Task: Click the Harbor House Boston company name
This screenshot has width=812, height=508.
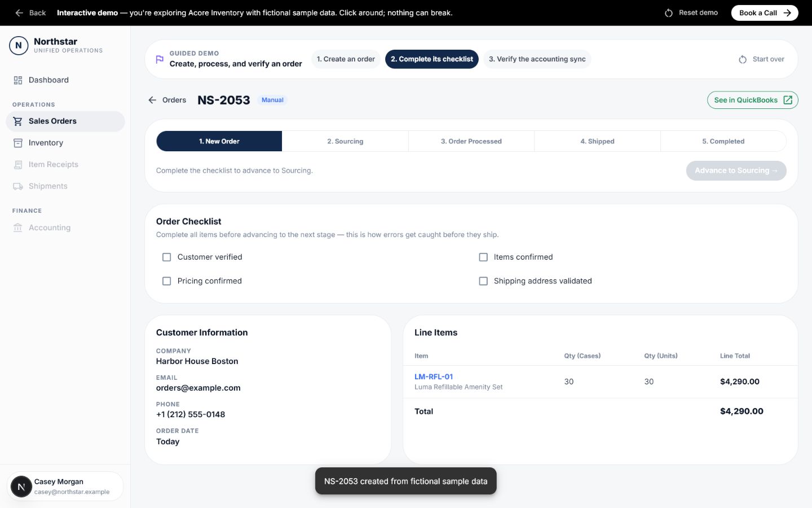Action: [197, 361]
